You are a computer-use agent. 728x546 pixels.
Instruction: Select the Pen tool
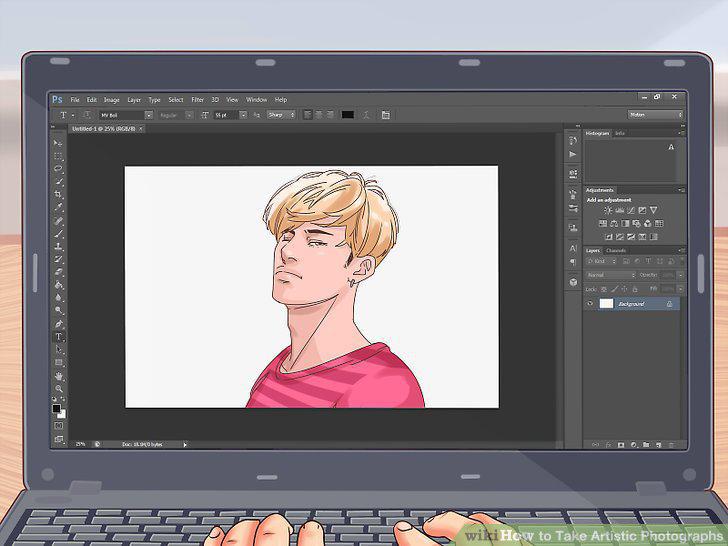coord(58,324)
